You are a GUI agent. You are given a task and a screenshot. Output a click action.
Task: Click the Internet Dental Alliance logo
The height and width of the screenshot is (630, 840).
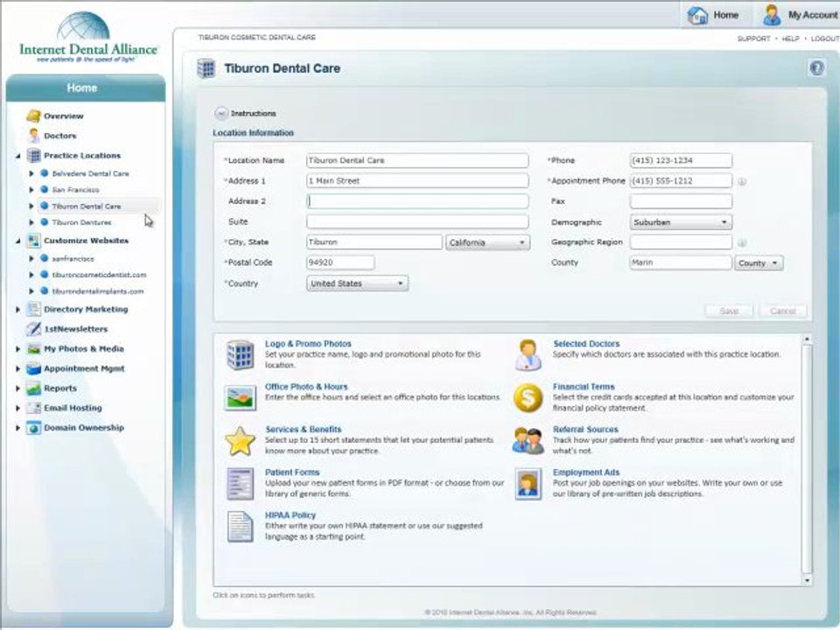[87, 38]
